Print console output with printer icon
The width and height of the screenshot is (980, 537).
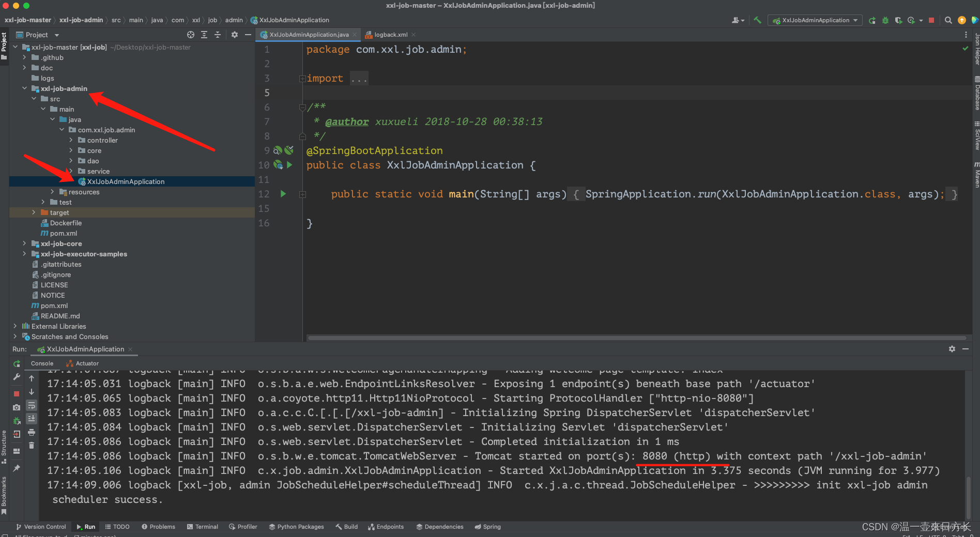pos(32,432)
